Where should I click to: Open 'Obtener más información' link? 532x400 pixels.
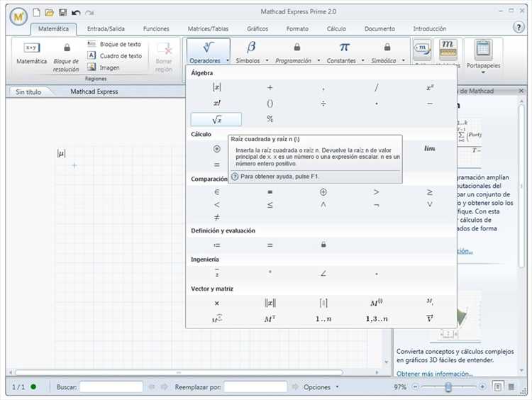[434, 374]
